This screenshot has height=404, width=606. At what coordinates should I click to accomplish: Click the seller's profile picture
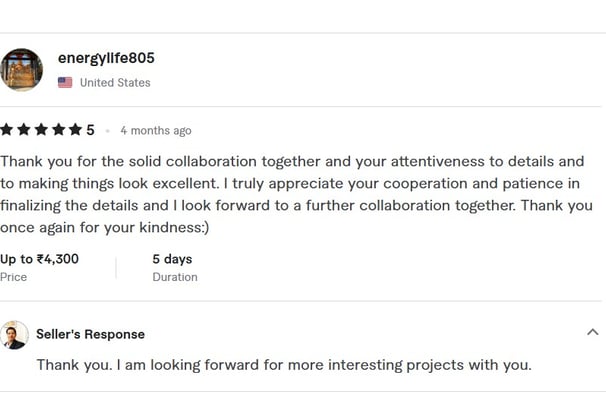tap(14, 335)
